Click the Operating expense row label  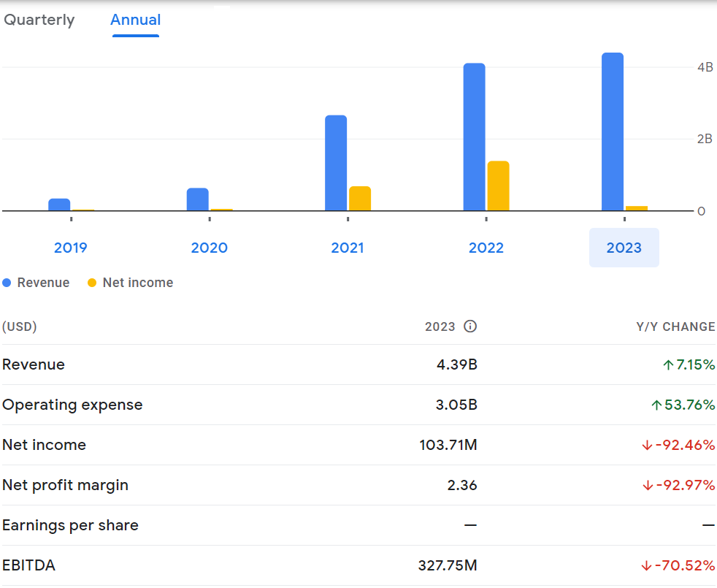click(72, 405)
